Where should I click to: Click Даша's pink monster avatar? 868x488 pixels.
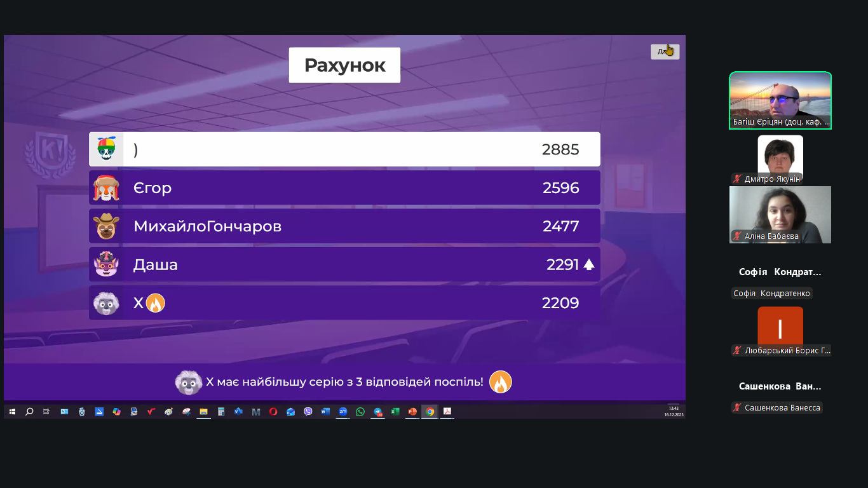coord(106,264)
